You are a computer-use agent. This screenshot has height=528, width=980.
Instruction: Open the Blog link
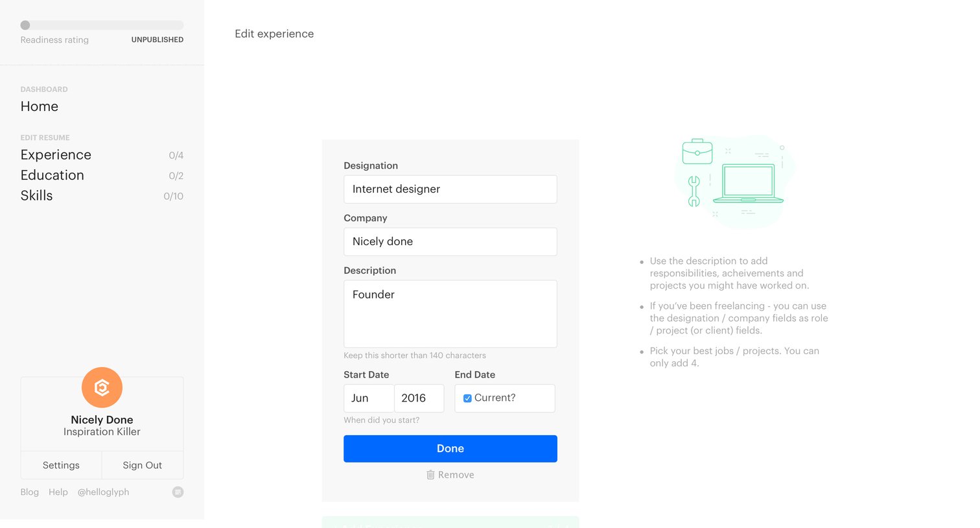point(30,492)
